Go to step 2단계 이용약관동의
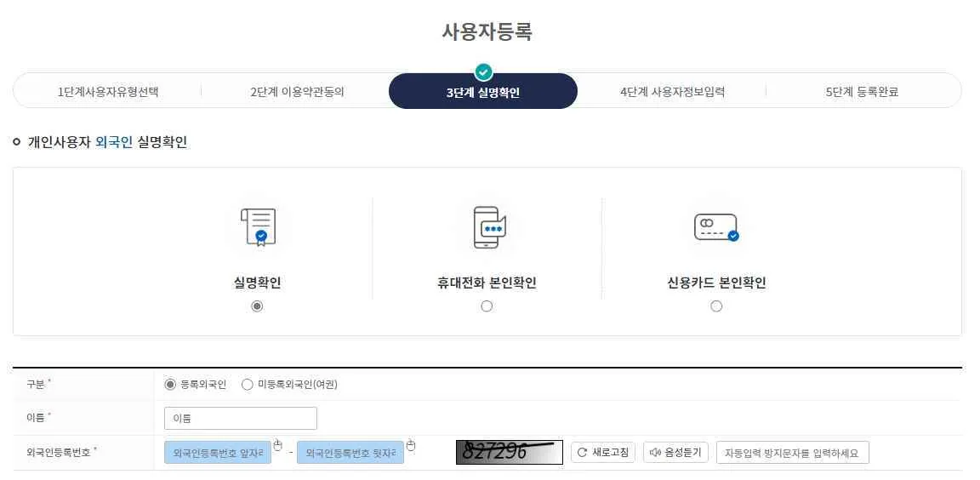The image size is (980, 480). click(298, 92)
